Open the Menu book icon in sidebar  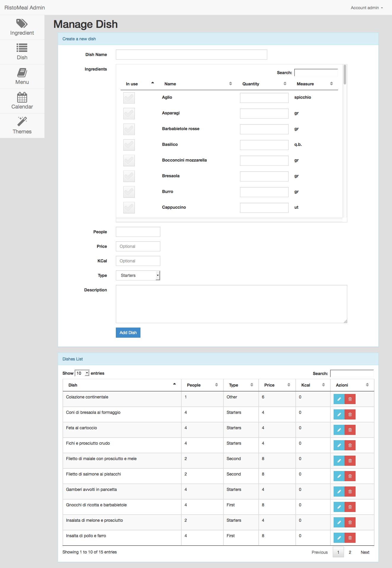pos(22,72)
